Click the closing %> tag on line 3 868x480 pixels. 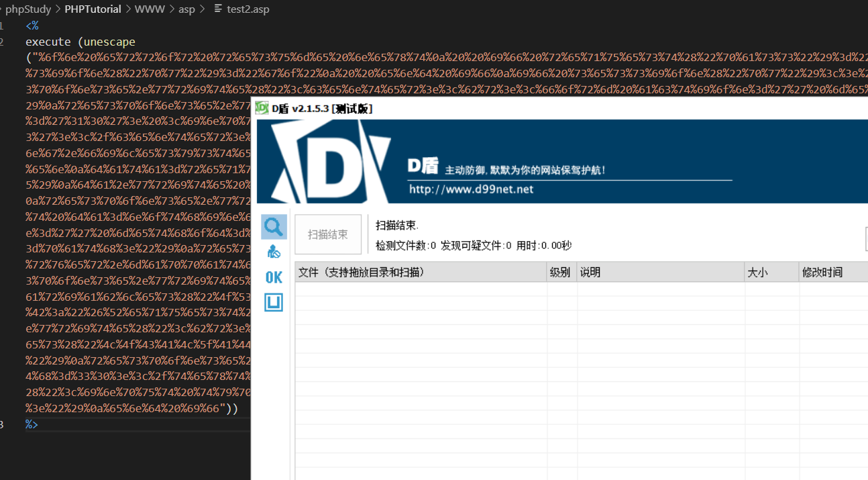point(32,424)
